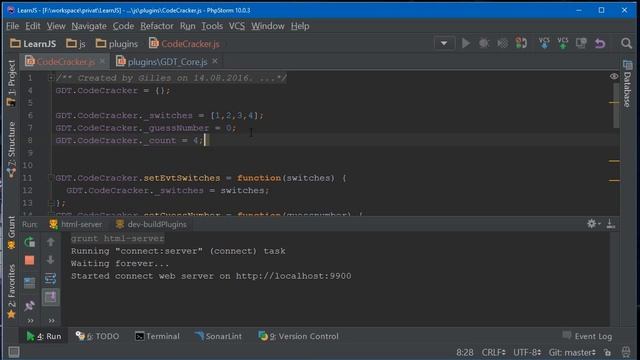Close the plugins\GDT_Core.js tab

(215, 61)
